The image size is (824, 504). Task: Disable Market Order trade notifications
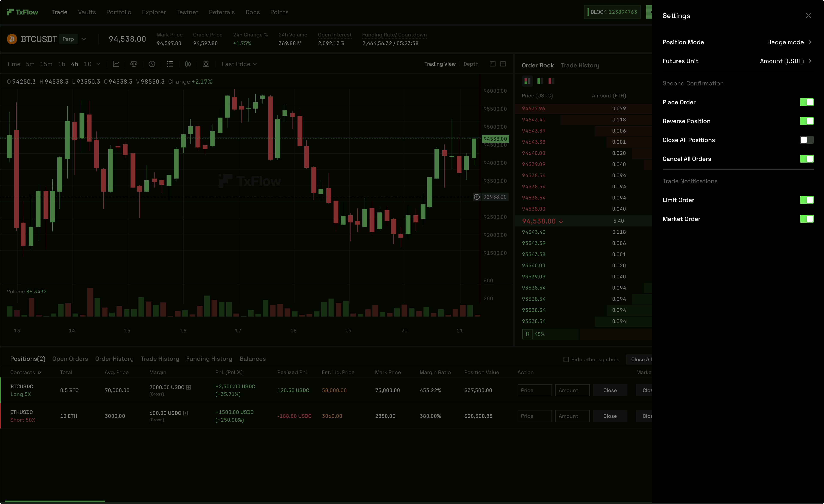[807, 219]
